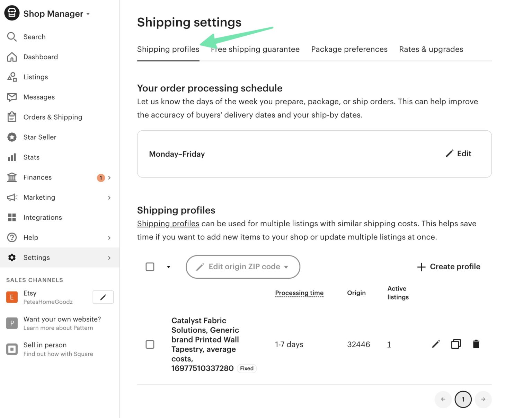Select the Catalyst Fabric profile checkbox
This screenshot has height=418, width=532.
pos(150,345)
